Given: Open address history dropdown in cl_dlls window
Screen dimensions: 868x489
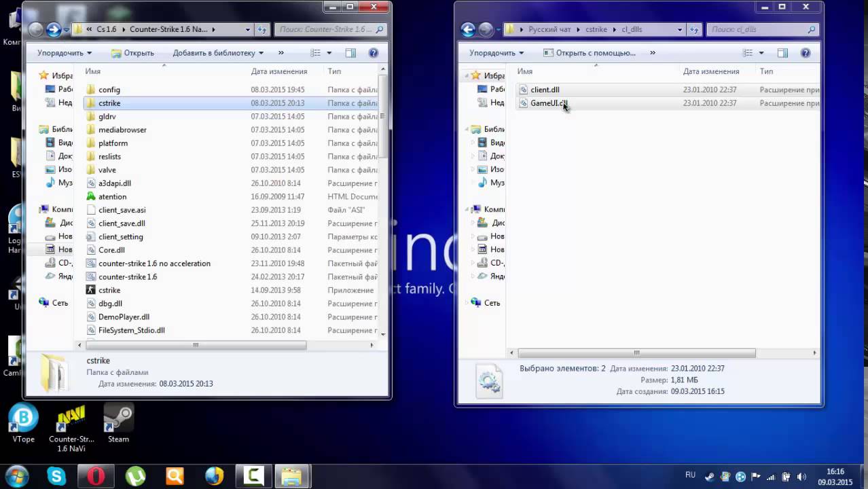Looking at the screenshot, I should pyautogui.click(x=679, y=29).
